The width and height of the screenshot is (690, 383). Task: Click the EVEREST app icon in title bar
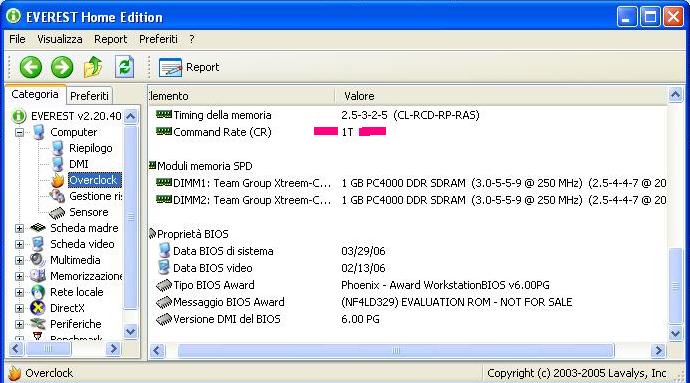click(13, 16)
